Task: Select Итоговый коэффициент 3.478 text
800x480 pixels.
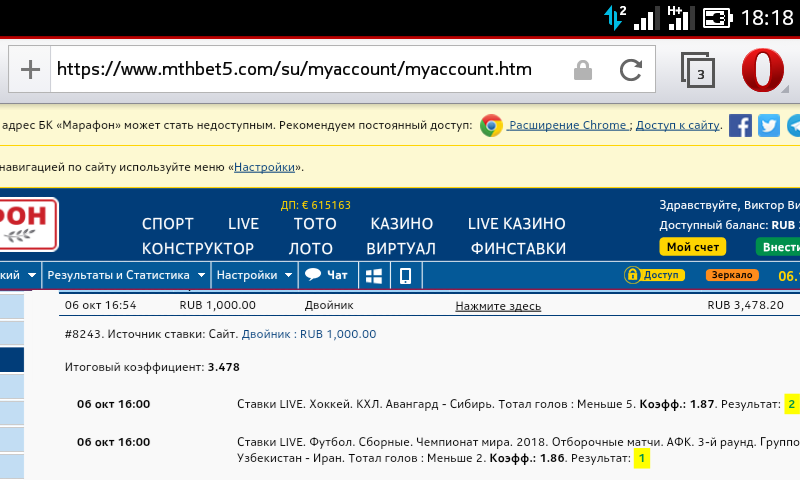Action: pos(152,367)
